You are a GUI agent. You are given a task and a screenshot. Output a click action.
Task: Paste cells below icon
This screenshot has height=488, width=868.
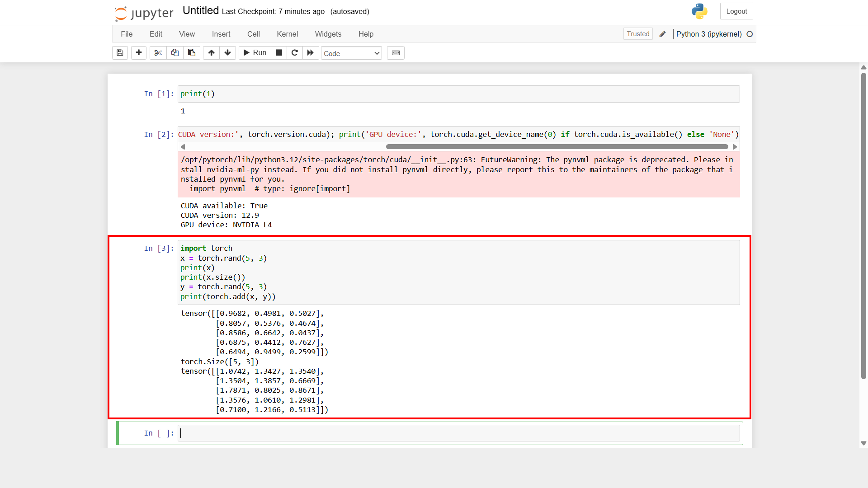[192, 53]
